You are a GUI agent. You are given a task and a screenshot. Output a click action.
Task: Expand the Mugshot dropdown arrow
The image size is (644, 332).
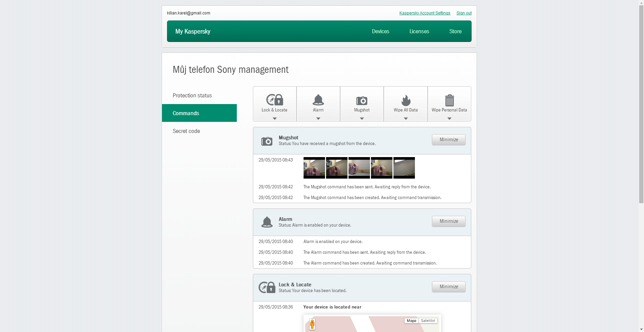click(x=362, y=118)
